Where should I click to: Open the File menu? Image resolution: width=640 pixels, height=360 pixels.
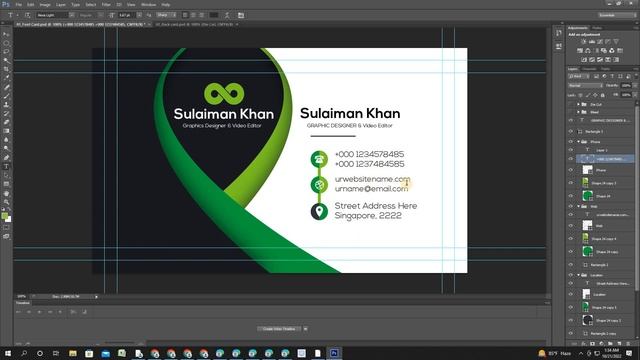[x=19, y=4]
